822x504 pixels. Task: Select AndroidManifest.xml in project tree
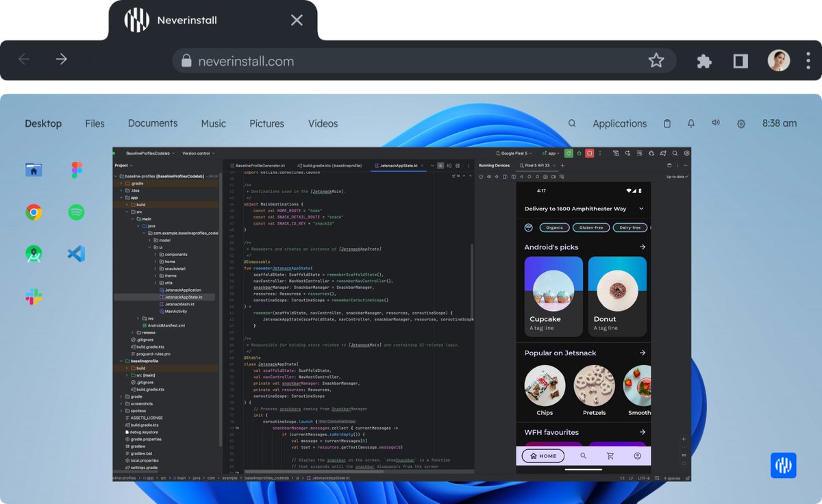tap(162, 325)
